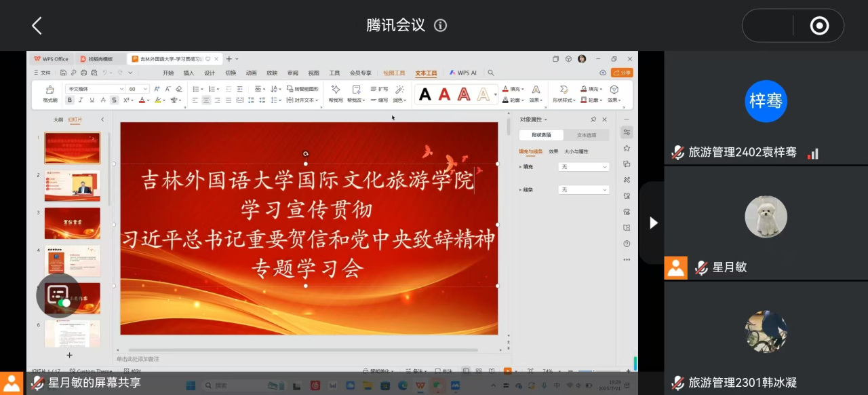Click the print icon in quick toolbar
This screenshot has height=395, width=868.
coord(84,73)
